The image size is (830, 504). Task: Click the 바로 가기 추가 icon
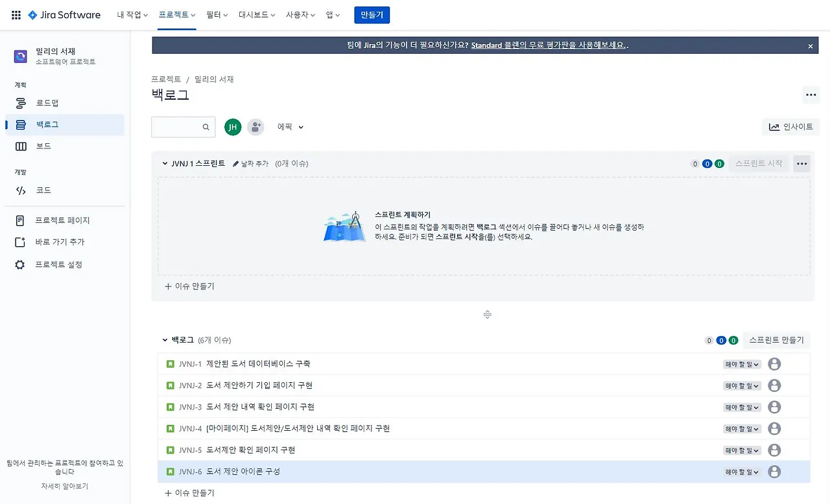tap(19, 242)
